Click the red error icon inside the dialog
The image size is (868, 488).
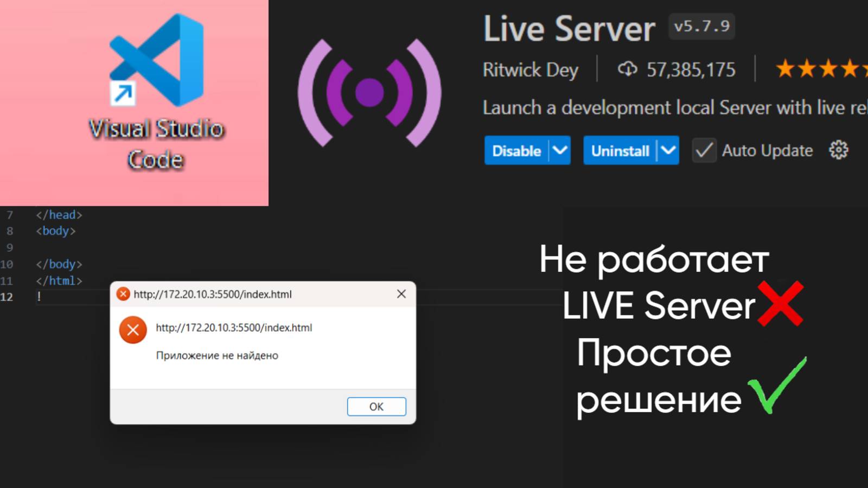(x=132, y=329)
